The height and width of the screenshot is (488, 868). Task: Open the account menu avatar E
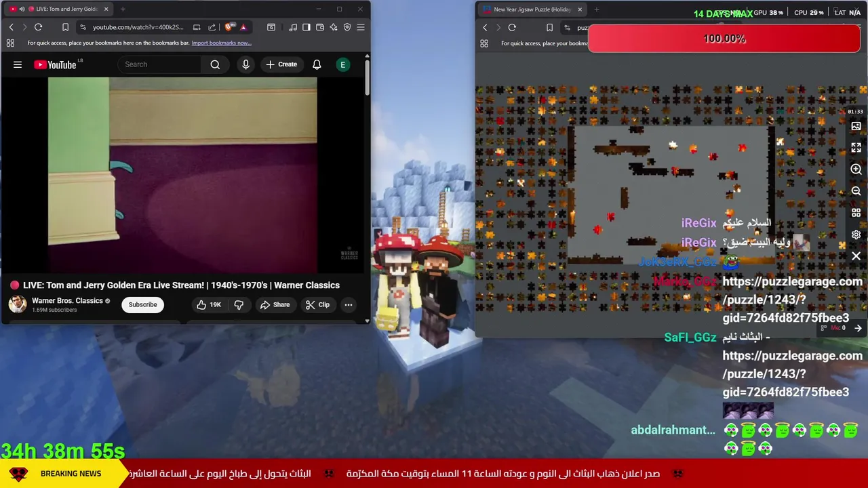tap(342, 64)
